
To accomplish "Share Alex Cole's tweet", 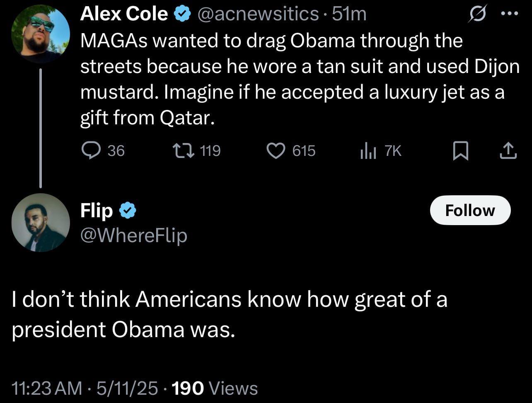I will point(508,151).
